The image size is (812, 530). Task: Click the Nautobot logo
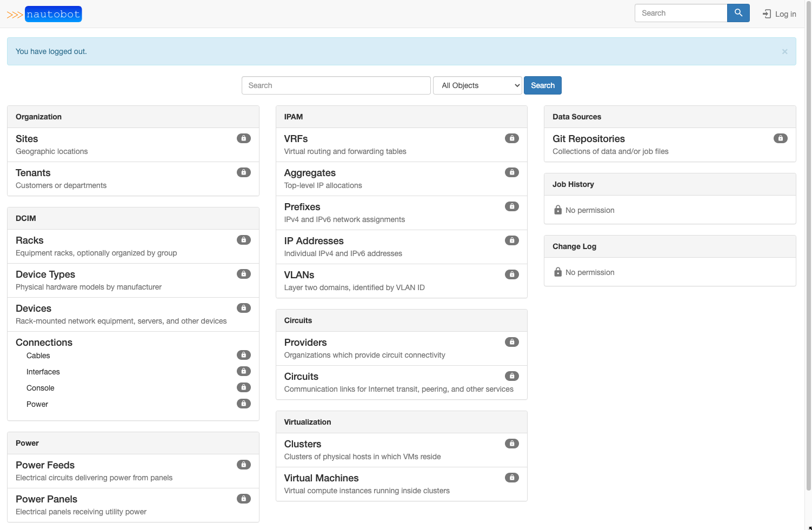click(x=52, y=14)
